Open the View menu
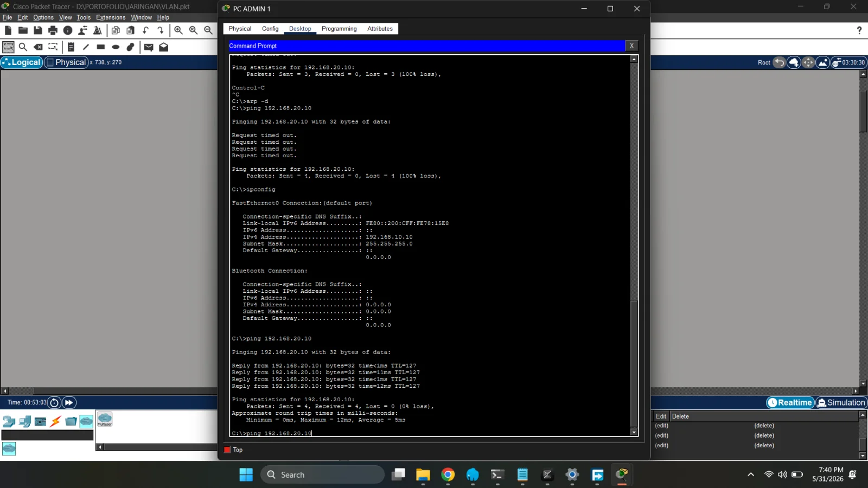868x488 pixels. click(65, 17)
